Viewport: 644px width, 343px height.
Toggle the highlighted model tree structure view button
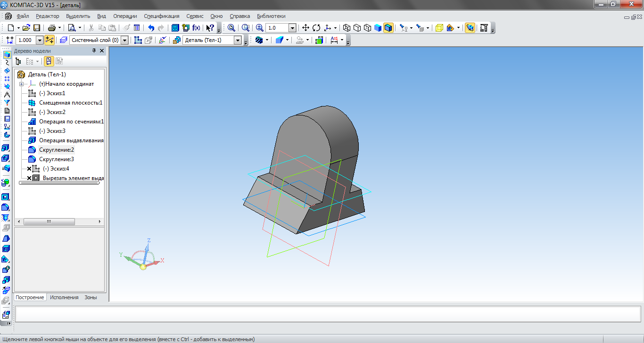point(49,61)
